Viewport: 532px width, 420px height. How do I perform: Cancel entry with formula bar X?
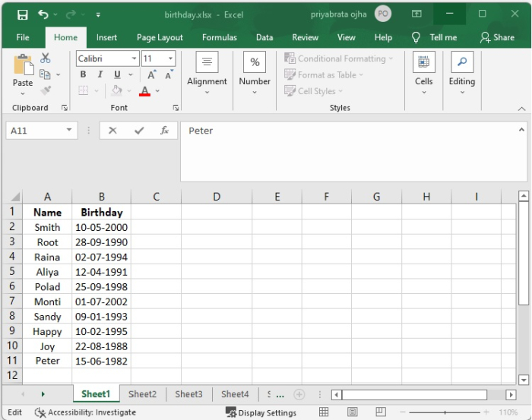tap(112, 131)
